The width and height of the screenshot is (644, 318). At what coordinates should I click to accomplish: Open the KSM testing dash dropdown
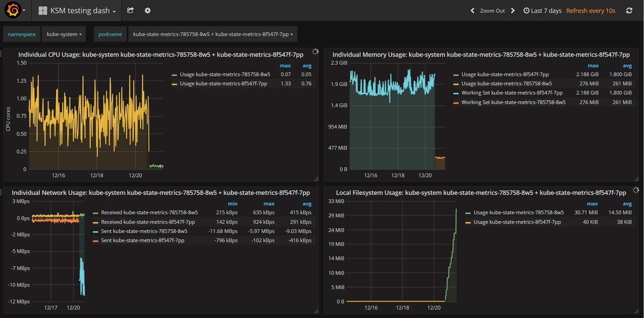pyautogui.click(x=83, y=11)
